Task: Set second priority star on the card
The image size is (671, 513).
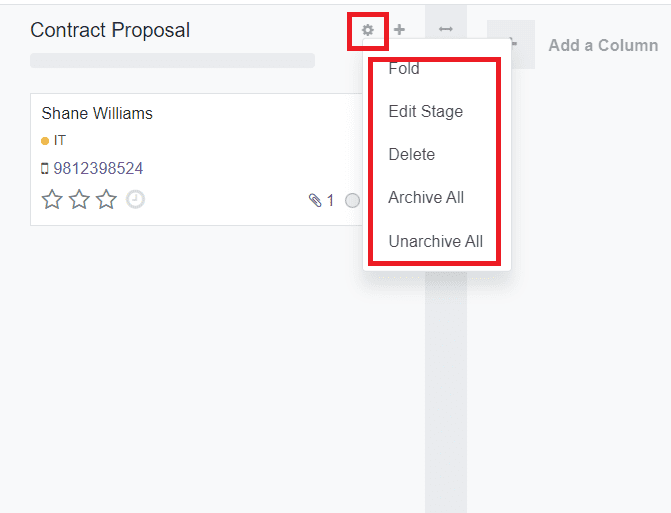Action: (x=79, y=200)
